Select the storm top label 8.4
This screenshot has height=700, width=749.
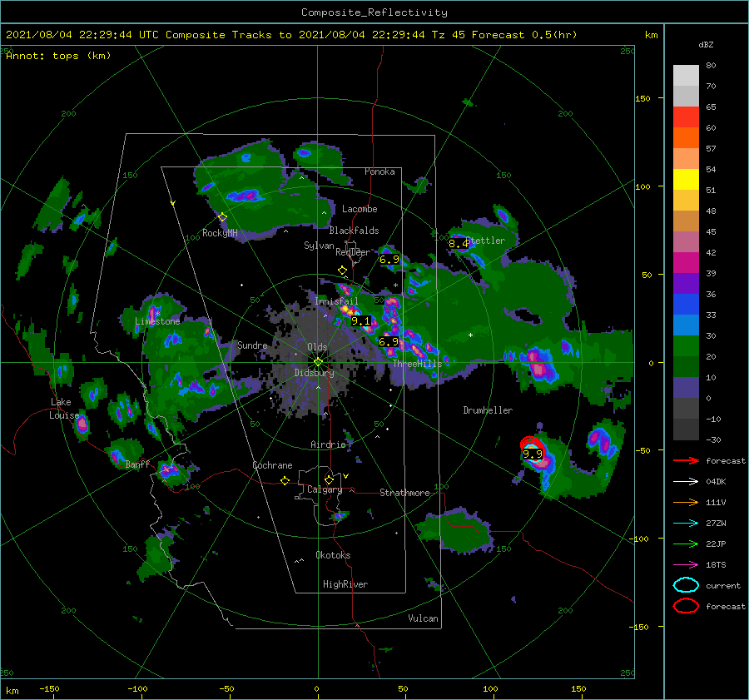coord(458,244)
